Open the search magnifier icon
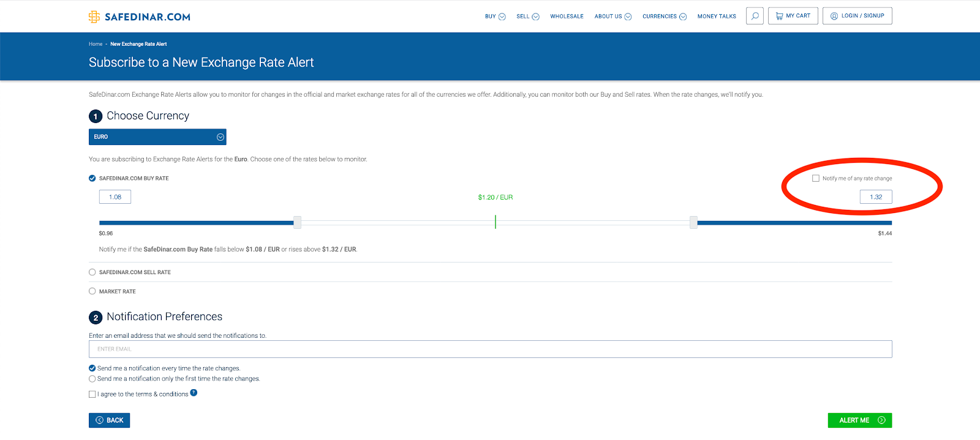Image resolution: width=980 pixels, height=440 pixels. pyautogui.click(x=755, y=16)
